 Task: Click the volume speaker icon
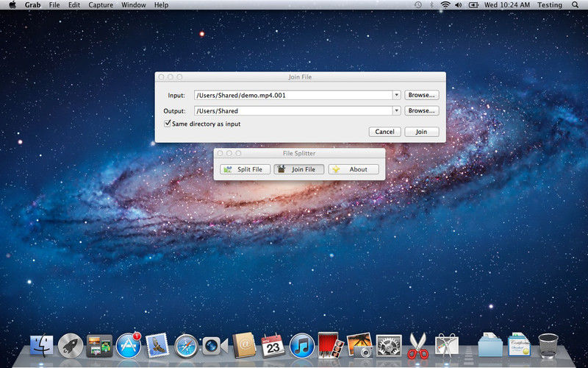458,5
